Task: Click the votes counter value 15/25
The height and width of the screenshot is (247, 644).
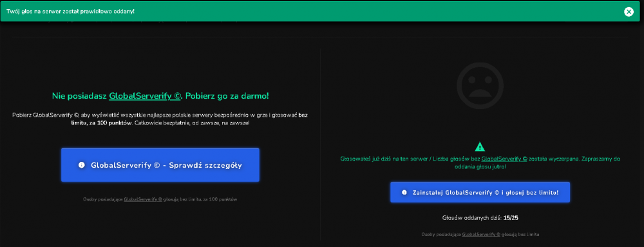Action: pos(511,218)
